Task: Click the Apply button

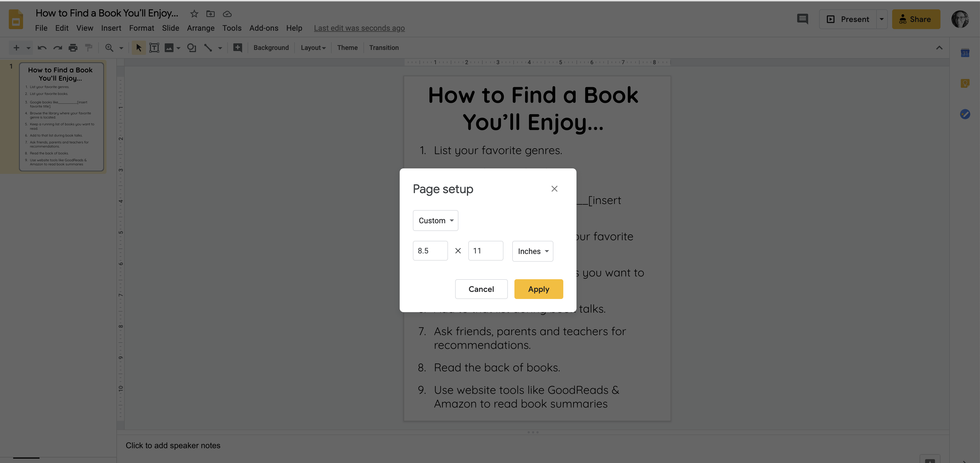Action: click(x=538, y=289)
